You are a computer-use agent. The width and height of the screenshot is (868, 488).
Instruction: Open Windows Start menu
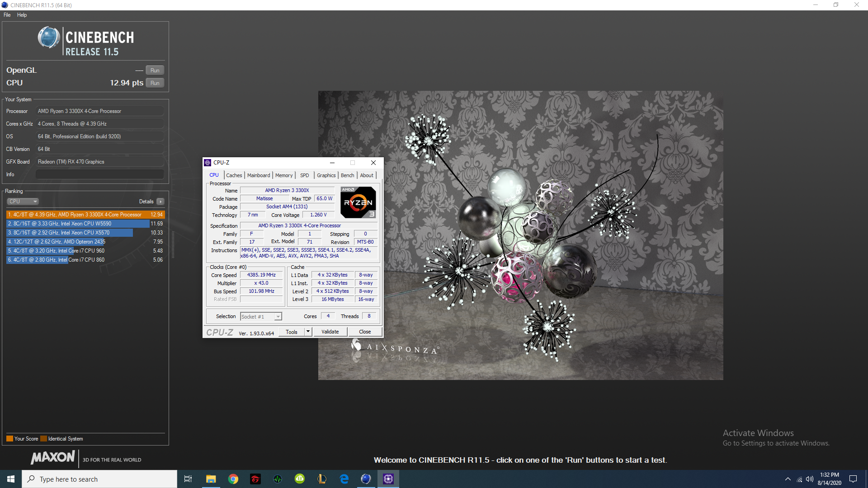(11, 479)
